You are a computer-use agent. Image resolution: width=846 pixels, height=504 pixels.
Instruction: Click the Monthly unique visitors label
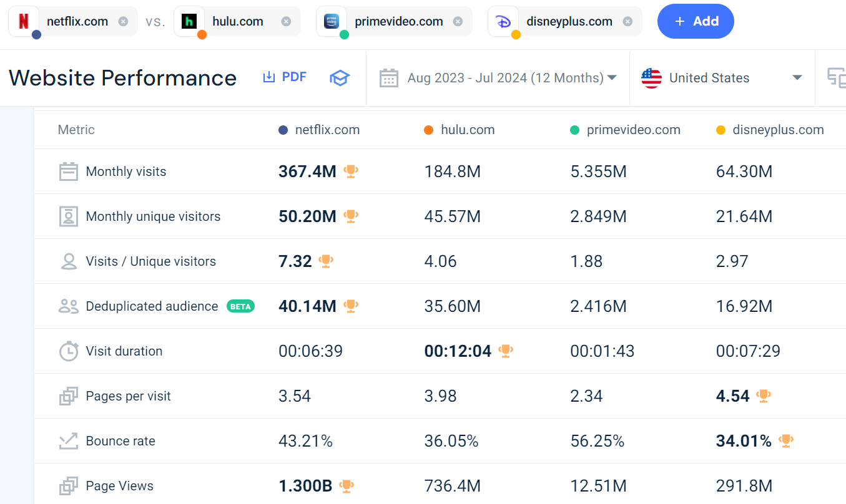click(153, 216)
